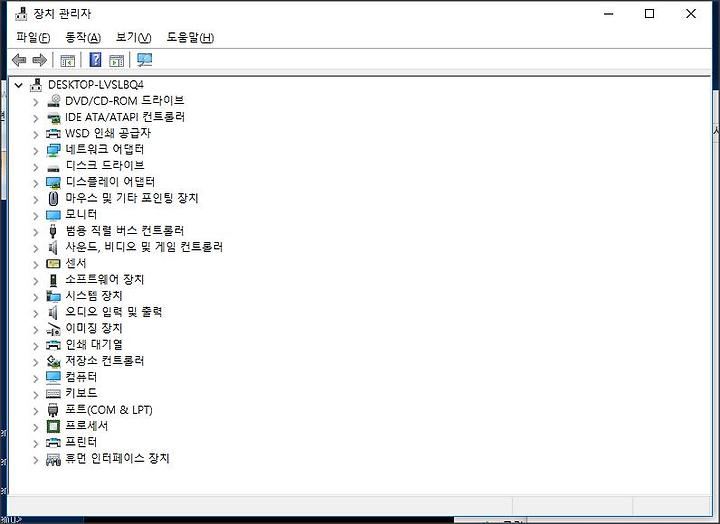Screen dimensions: 720x524
Task: Click the 네트워크 어댑터 icon
Action: 53,150
